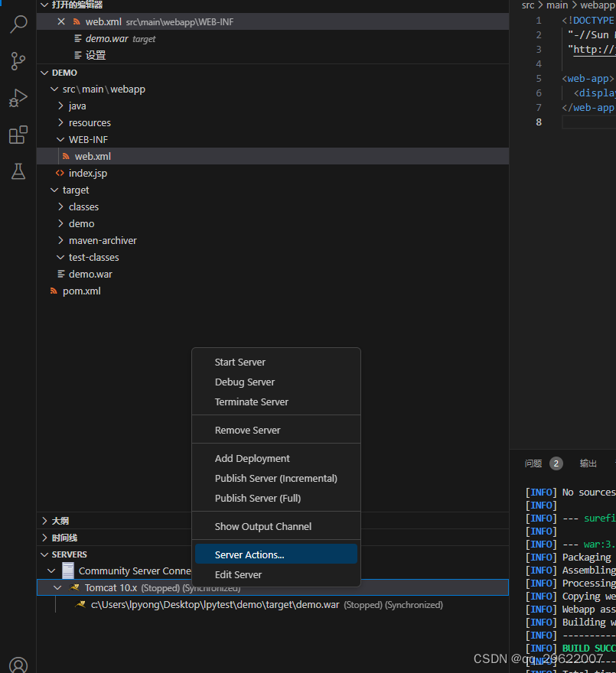Choose Server Actions... menu entry
Viewport: 616px width, 673px height.
(x=275, y=554)
